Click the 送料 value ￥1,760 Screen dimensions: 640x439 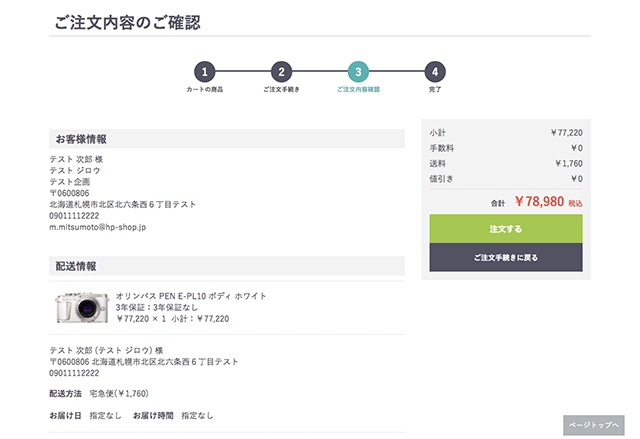click(569, 164)
